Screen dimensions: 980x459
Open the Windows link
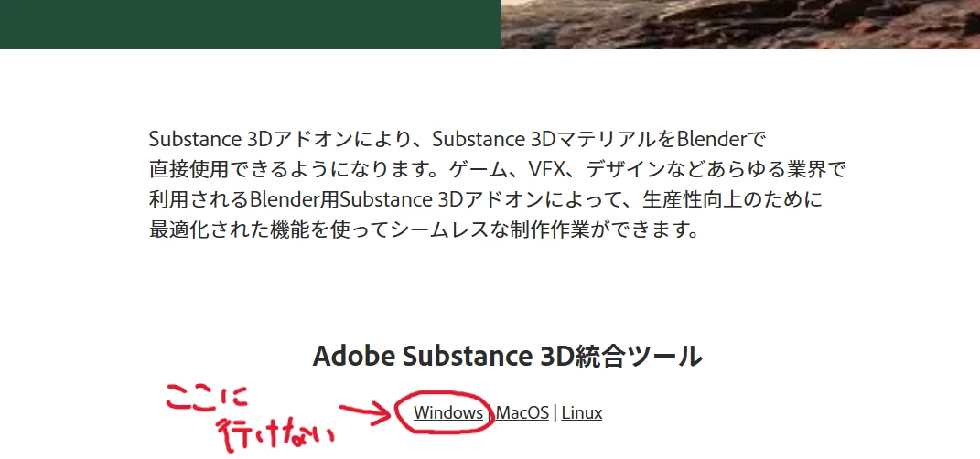tap(448, 412)
